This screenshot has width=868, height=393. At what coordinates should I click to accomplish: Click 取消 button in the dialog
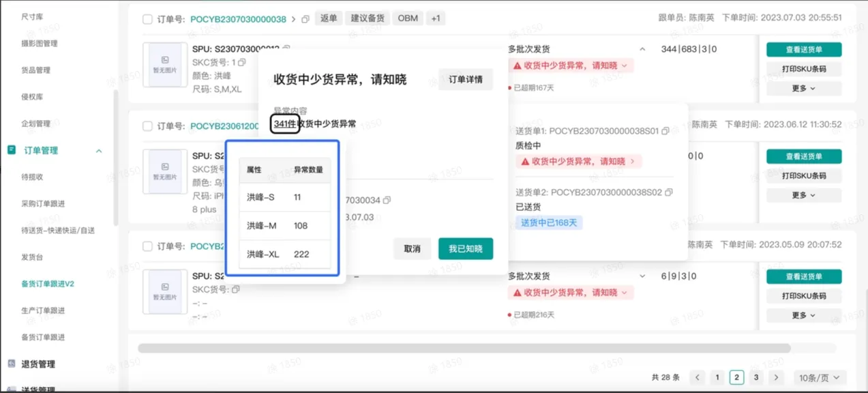point(412,249)
